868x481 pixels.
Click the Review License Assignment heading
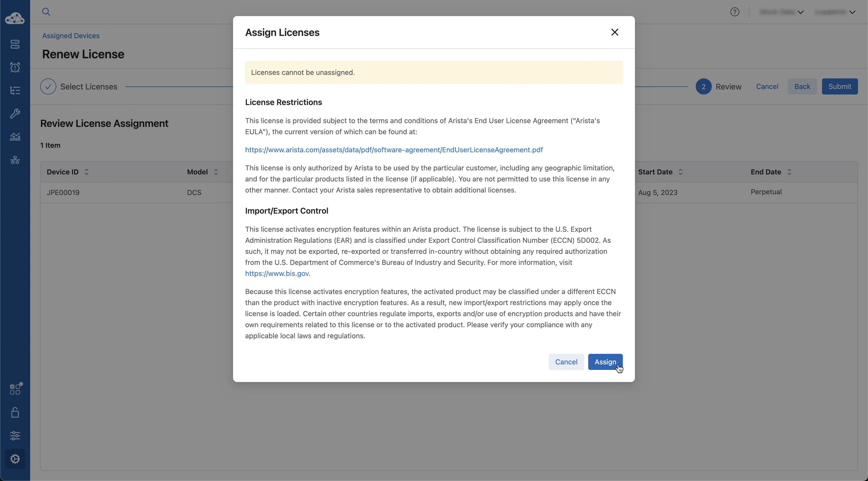(x=104, y=123)
